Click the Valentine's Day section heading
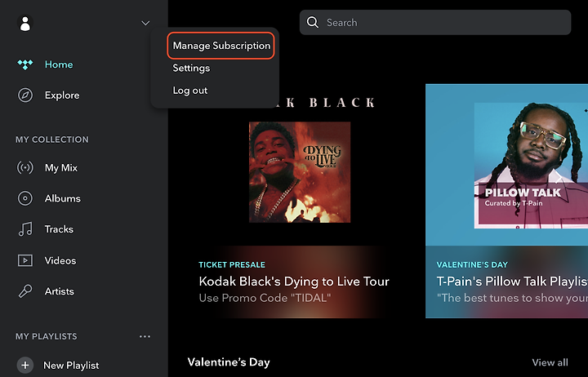This screenshot has width=588, height=377. coord(229,362)
